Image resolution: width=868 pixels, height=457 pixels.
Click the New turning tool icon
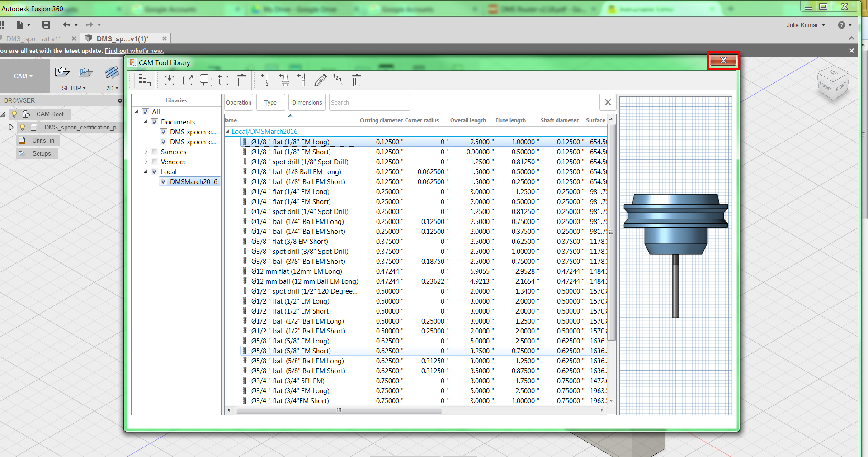click(302, 80)
